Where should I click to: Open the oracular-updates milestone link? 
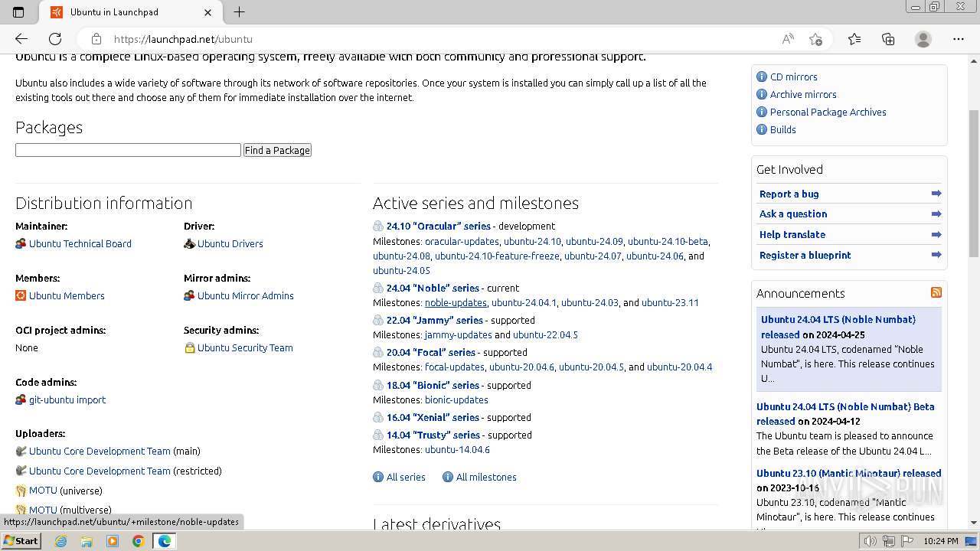point(462,241)
